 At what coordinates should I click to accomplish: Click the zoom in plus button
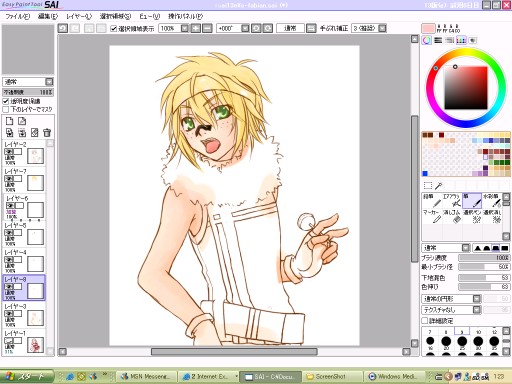coord(196,28)
